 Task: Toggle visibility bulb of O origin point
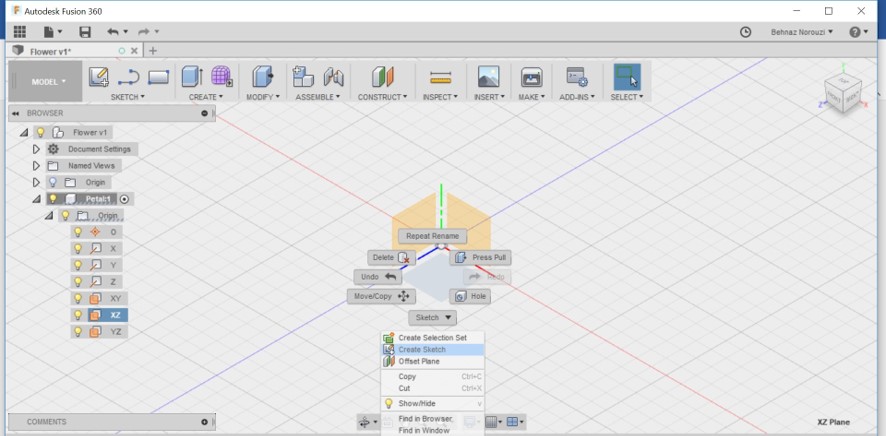coord(78,232)
